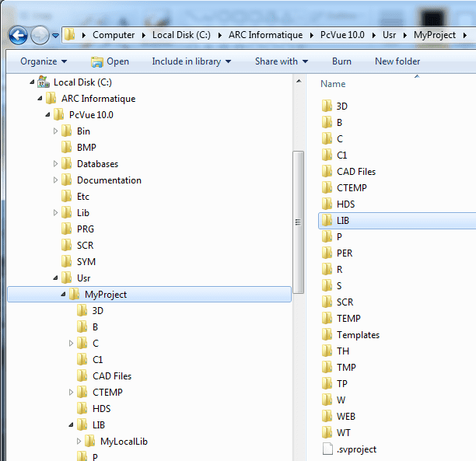Expand the Bin folder in tree
This screenshot has width=476, height=461.
coord(55,131)
